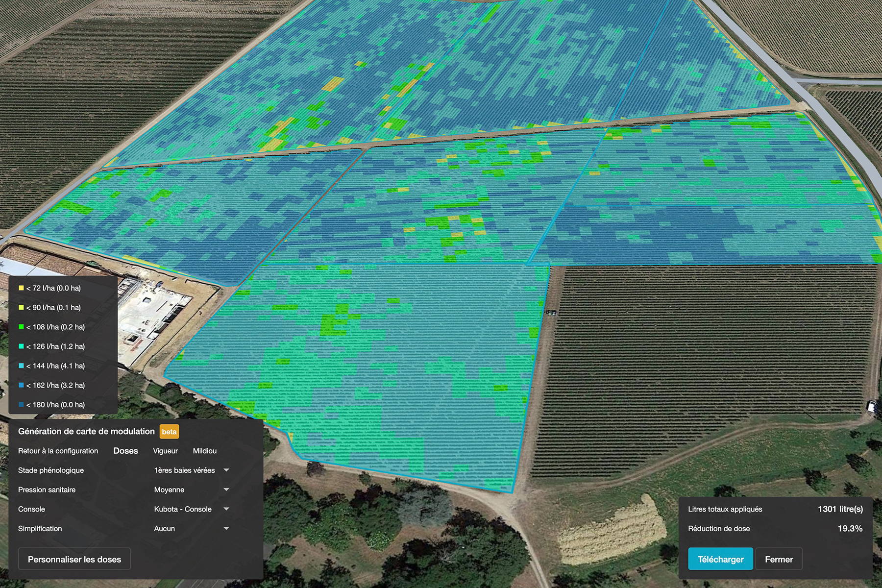882x588 pixels.
Task: Click the 'Pression sanitaire' label
Action: tap(47, 490)
